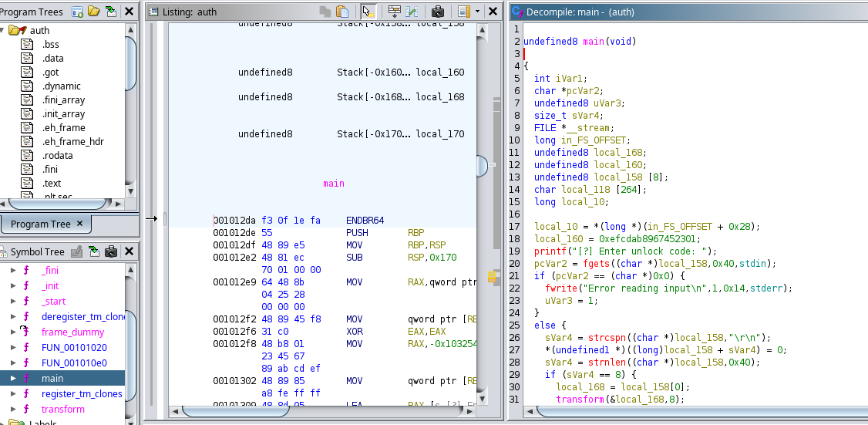Expand the FUN_00101020 function node
This screenshot has height=425, width=868.
[x=13, y=347]
